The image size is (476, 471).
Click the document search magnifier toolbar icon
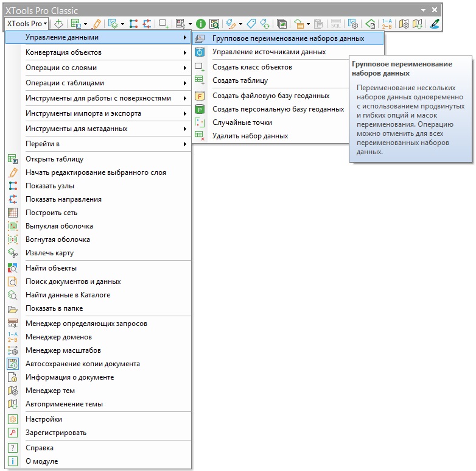point(214,23)
